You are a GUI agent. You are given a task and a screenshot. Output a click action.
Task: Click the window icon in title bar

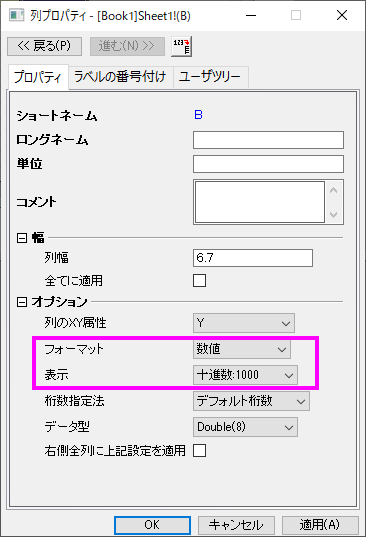click(16, 15)
